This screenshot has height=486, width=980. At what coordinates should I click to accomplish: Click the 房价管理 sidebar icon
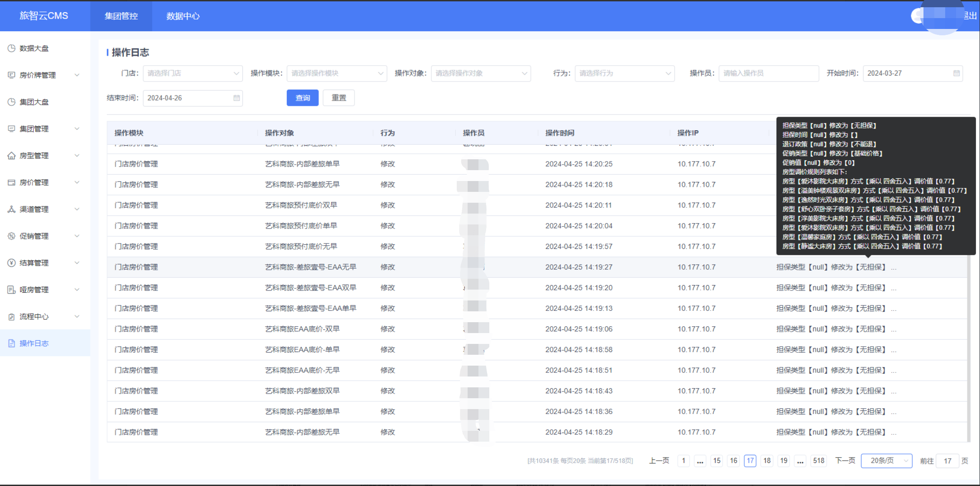(11, 182)
